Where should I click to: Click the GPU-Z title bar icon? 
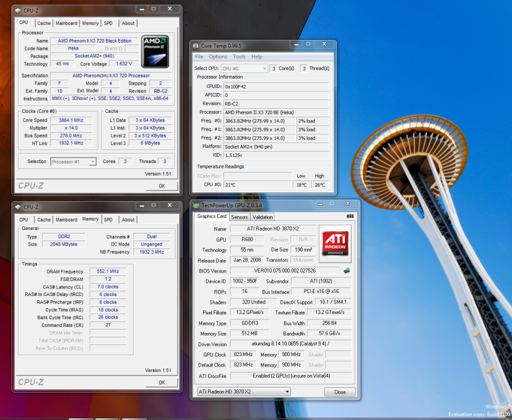[x=196, y=205]
